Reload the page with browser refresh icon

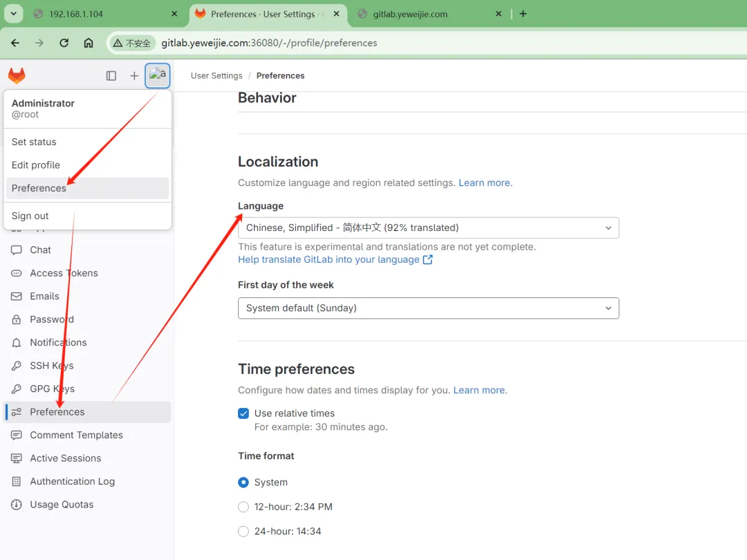pos(64,43)
